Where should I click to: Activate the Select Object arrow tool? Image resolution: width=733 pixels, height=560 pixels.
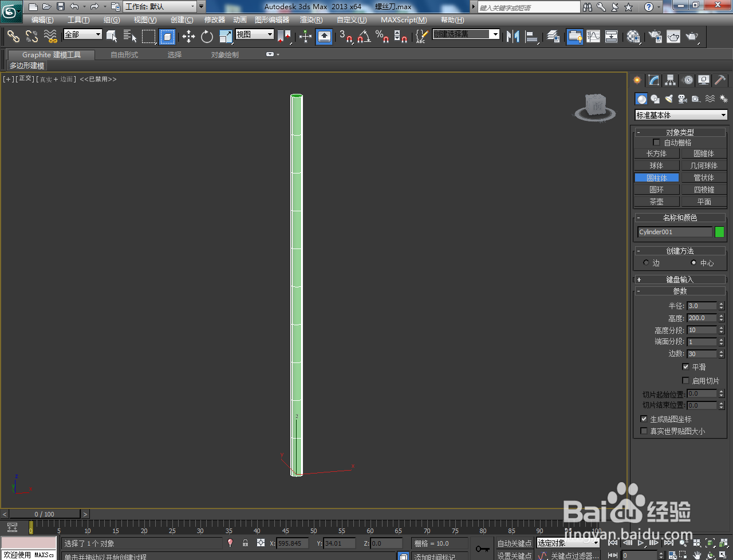coord(112,37)
